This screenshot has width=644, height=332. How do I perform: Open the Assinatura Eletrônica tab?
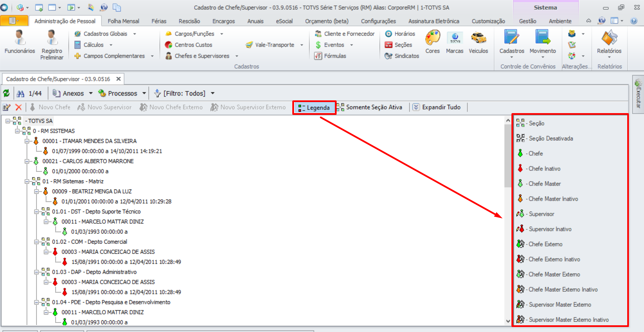click(x=434, y=21)
